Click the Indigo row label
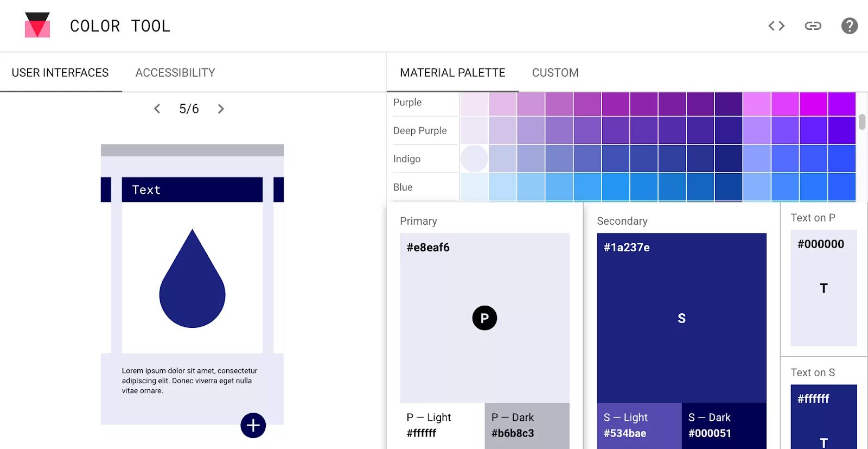The height and width of the screenshot is (449, 868). (407, 159)
